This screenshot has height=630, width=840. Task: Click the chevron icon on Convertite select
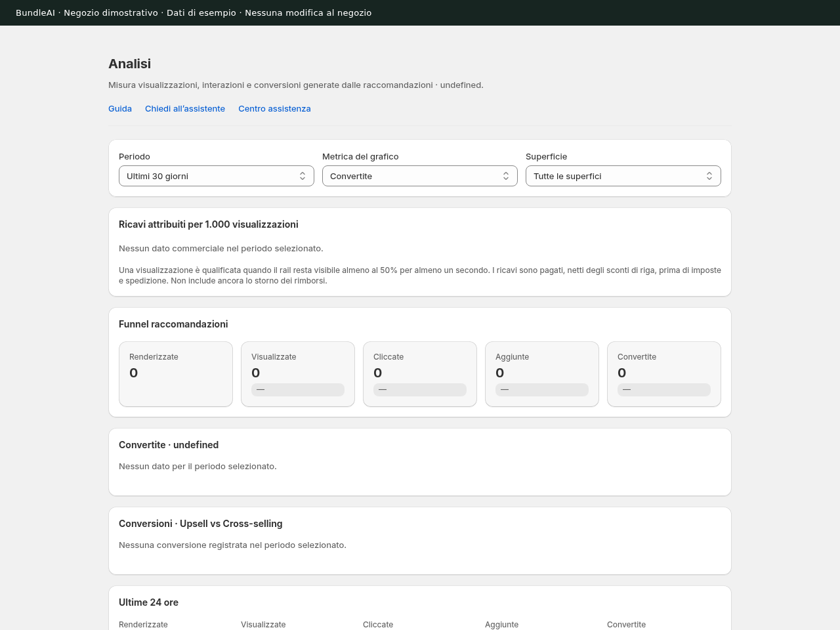click(x=506, y=176)
